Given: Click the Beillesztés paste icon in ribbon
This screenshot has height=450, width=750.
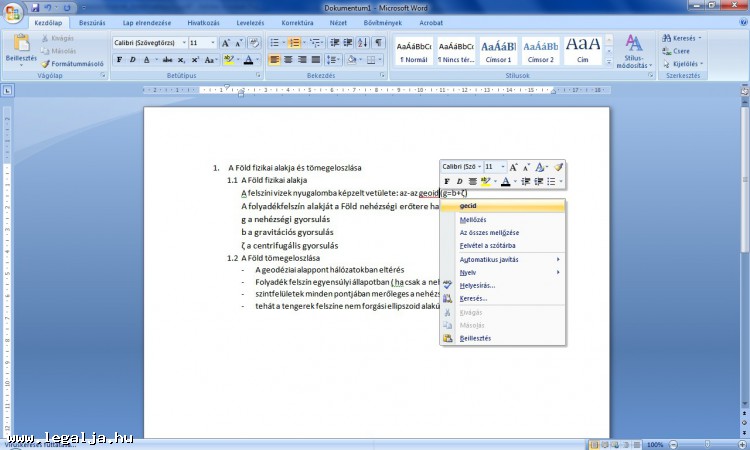Looking at the screenshot, I should click(x=21, y=46).
